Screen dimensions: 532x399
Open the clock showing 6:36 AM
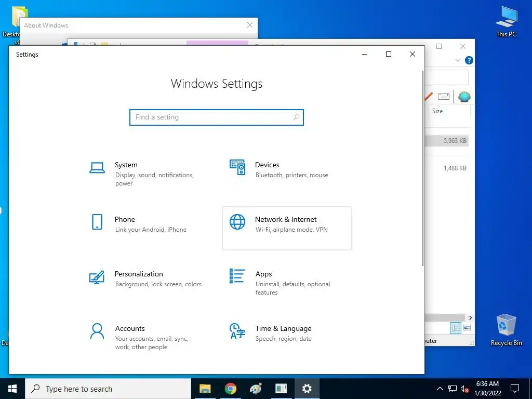tap(487, 389)
